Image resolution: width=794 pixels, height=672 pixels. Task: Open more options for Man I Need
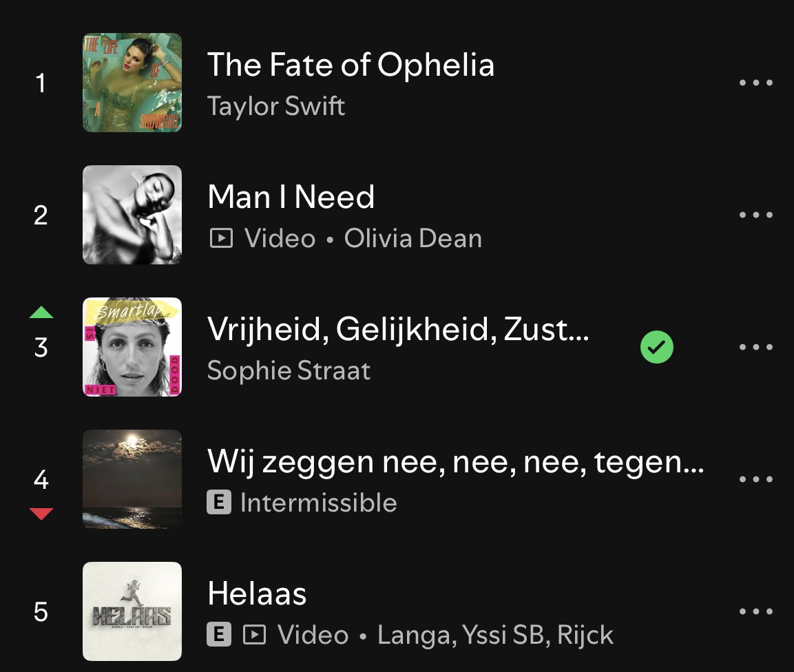[755, 215]
